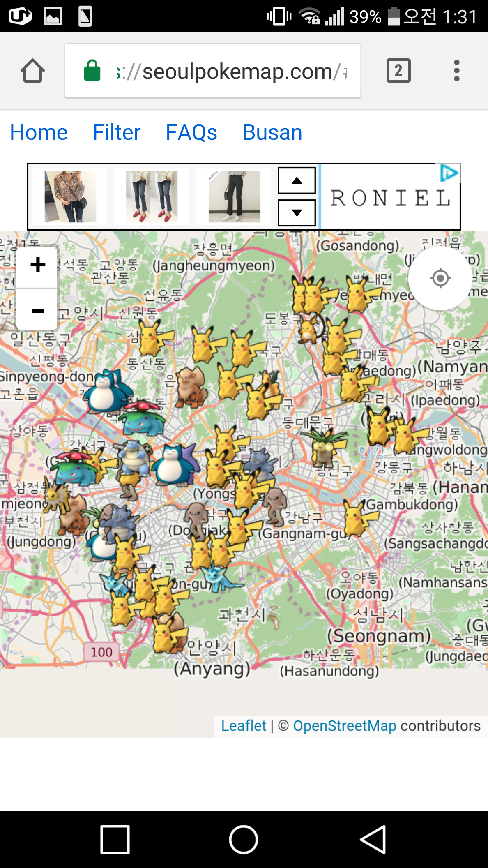
Task: Open the FAQs page link
Action: [191, 132]
